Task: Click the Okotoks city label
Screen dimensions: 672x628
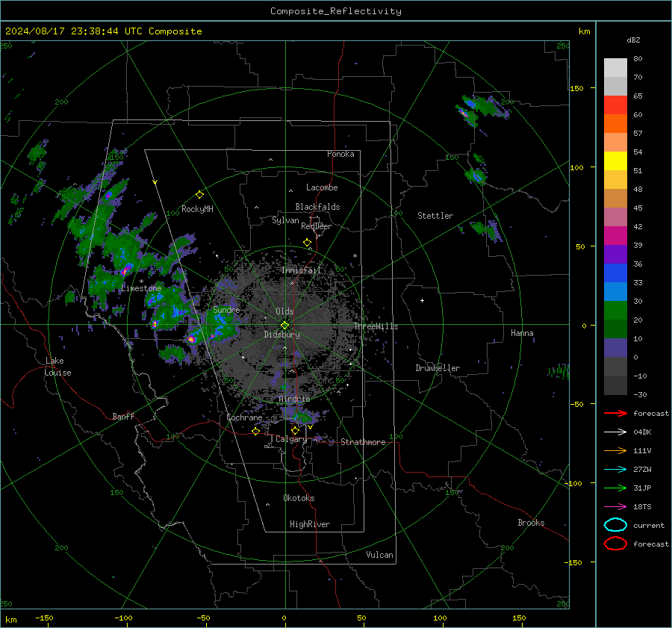Action: click(299, 498)
